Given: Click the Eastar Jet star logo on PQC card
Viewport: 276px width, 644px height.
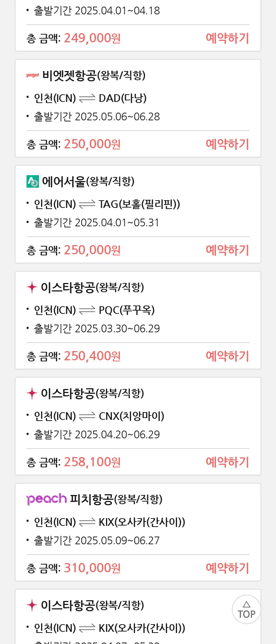Looking at the screenshot, I should (32, 287).
